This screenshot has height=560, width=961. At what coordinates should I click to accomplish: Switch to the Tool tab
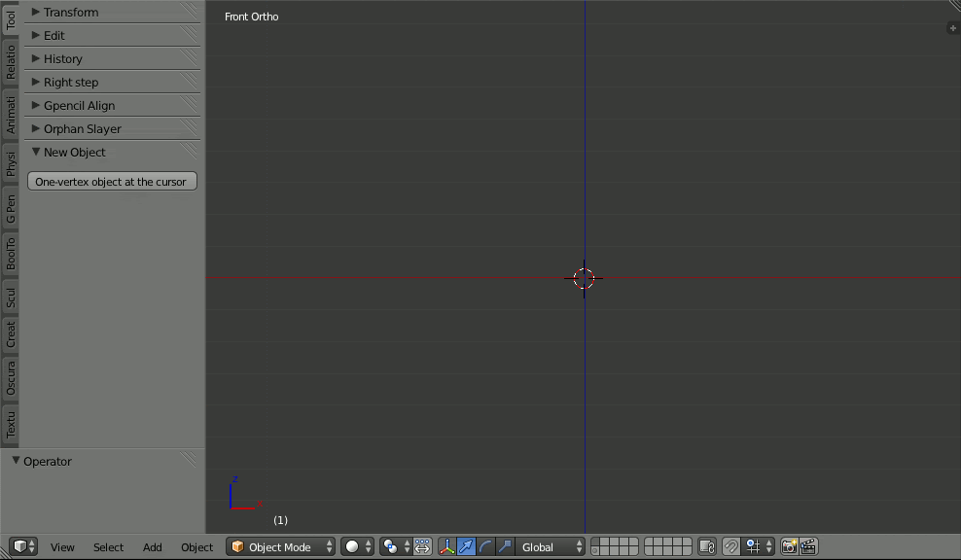click(11, 19)
